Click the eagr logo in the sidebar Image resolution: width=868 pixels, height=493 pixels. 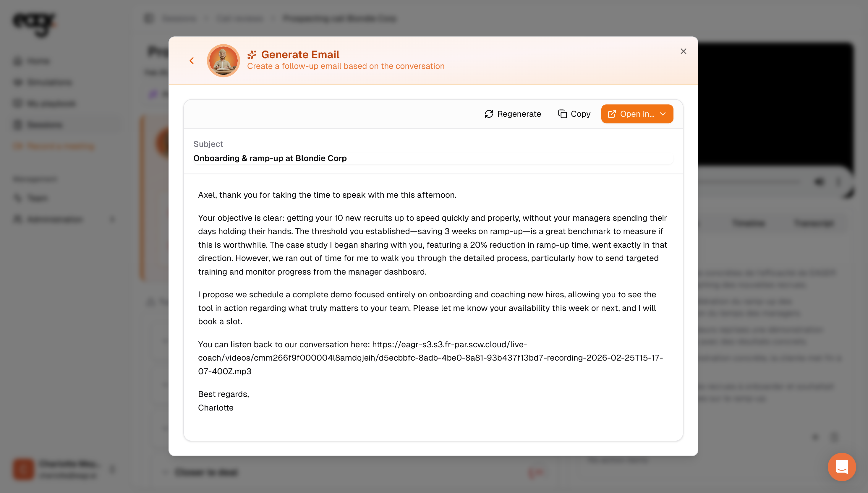coord(34,24)
